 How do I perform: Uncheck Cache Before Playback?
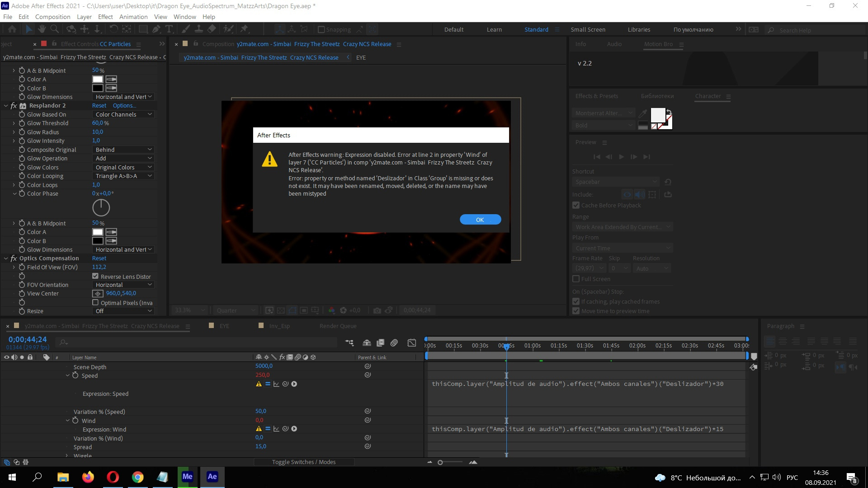(x=576, y=205)
